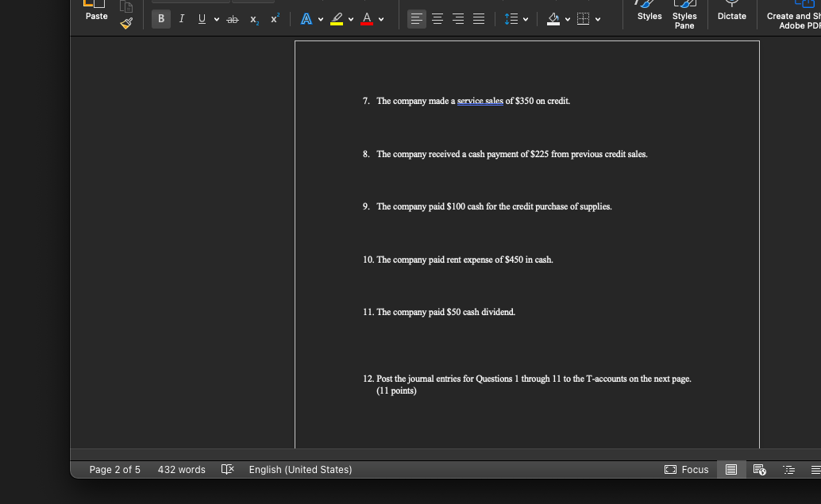Apply the Format Painter

(x=125, y=23)
